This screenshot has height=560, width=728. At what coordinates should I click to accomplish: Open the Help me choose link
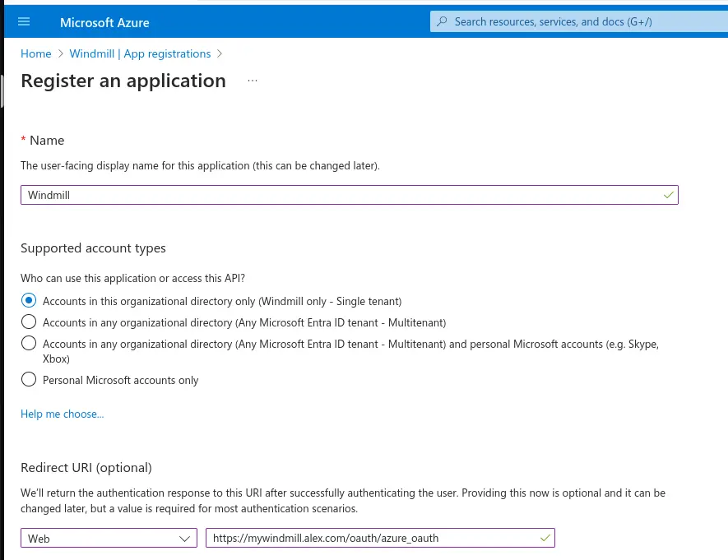coord(62,414)
